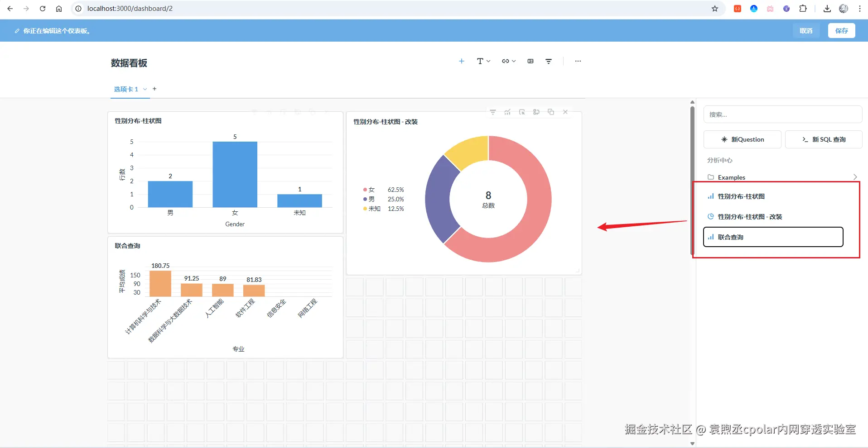Click the 25.0% legend value
Viewport: 868px width, 448px height.
(395, 199)
